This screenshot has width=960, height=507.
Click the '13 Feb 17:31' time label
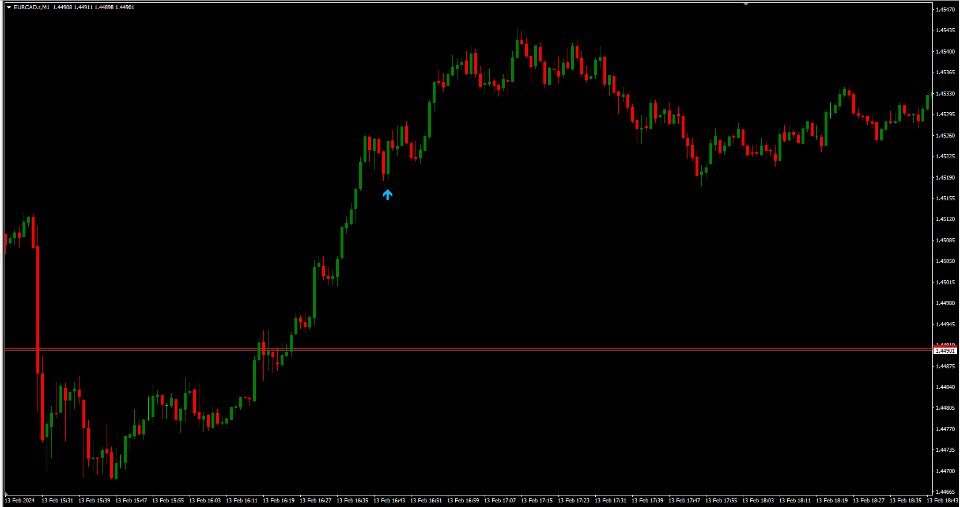611,500
